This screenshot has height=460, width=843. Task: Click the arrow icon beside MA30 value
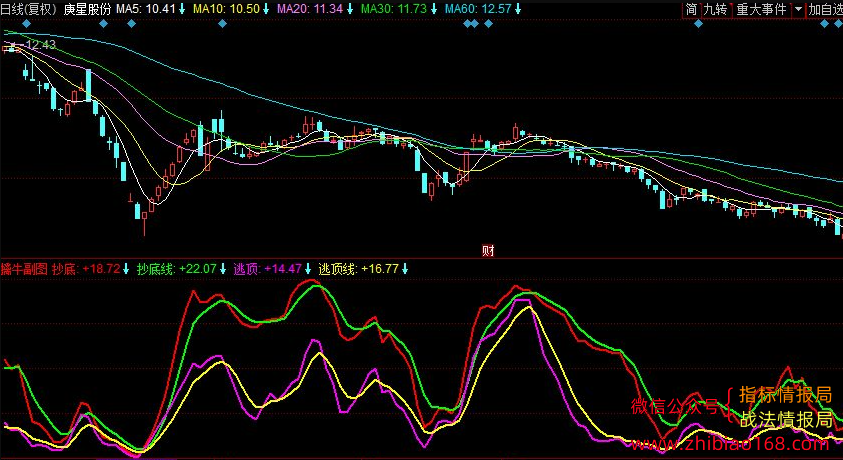pos(434,9)
